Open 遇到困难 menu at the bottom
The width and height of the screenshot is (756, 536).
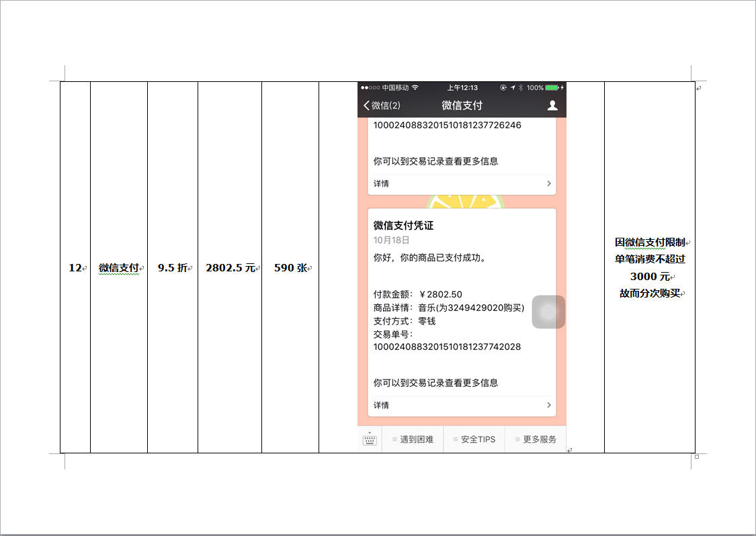click(x=413, y=439)
